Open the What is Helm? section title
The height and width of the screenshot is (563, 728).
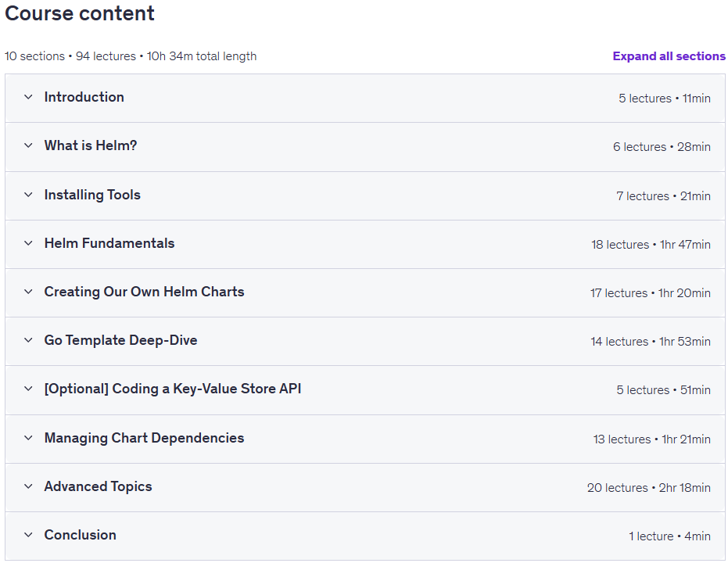tap(91, 145)
